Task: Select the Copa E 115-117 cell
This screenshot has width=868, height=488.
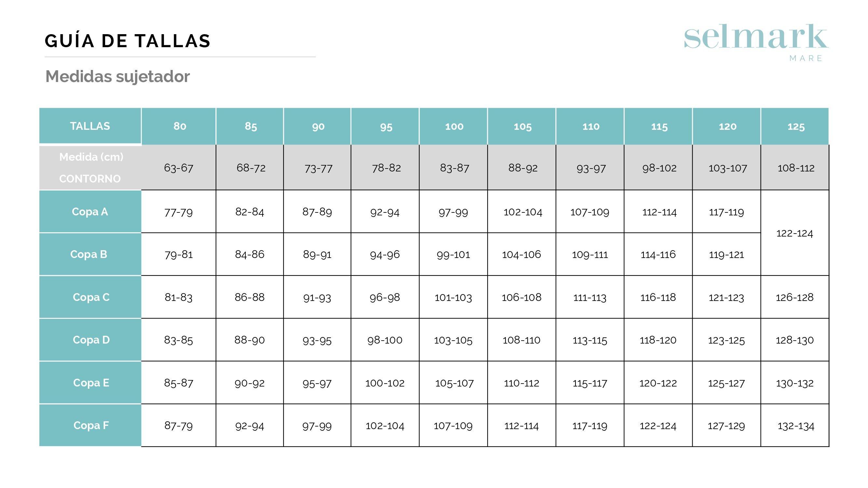Action: (590, 383)
